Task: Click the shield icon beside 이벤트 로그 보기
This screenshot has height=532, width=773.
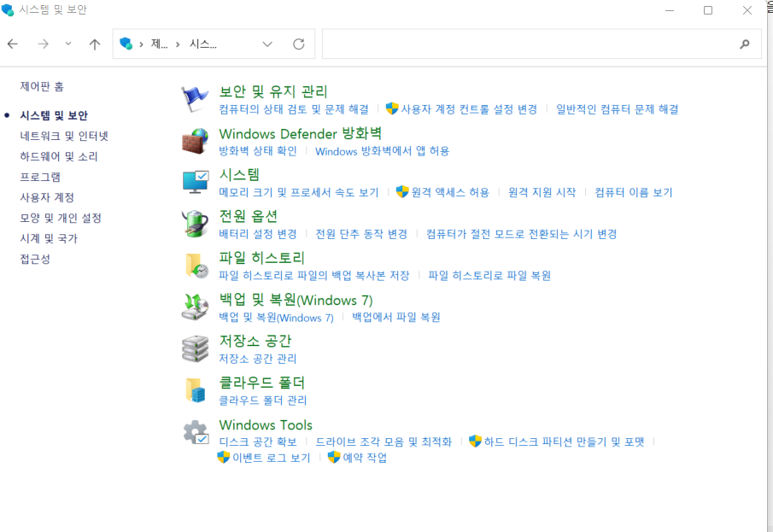Action: coord(223,458)
